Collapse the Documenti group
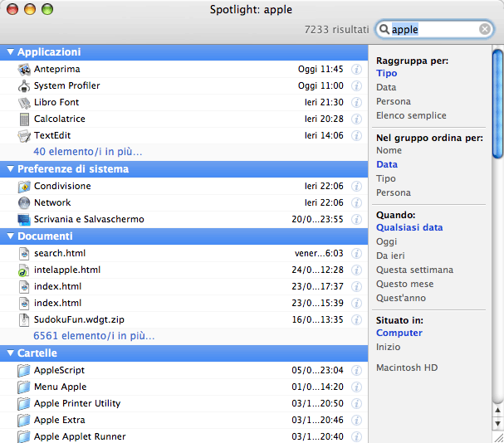 click(x=10, y=236)
